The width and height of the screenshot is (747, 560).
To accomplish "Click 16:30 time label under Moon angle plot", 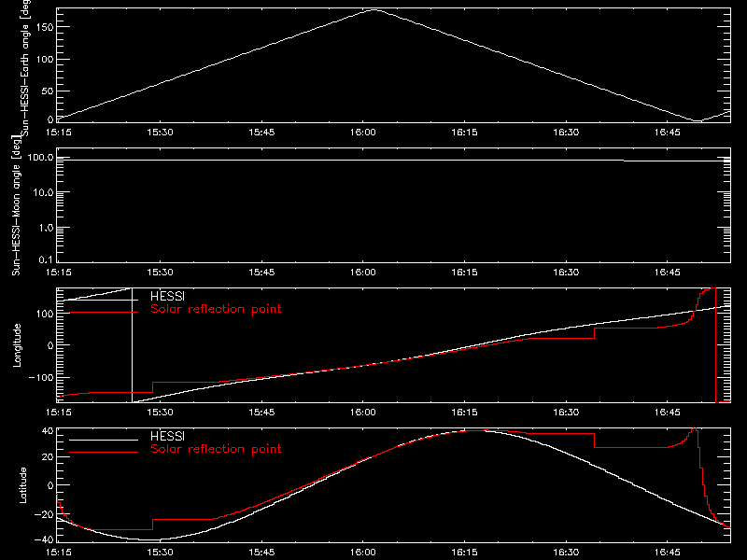I will click(x=566, y=273).
